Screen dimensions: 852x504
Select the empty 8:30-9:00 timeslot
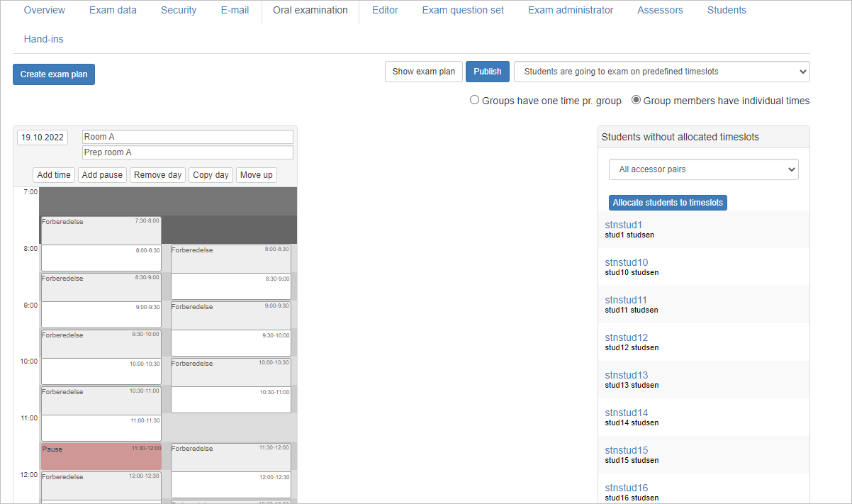pyautogui.click(x=231, y=286)
